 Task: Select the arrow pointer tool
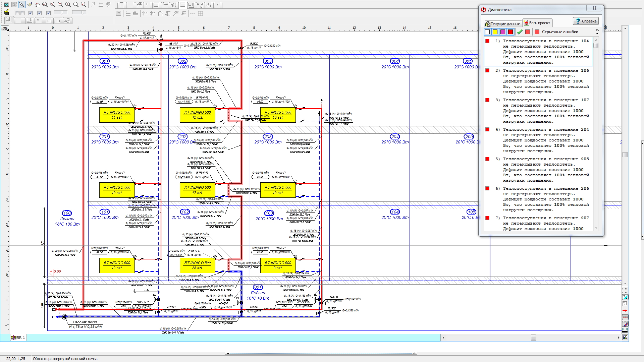pos(22,4)
